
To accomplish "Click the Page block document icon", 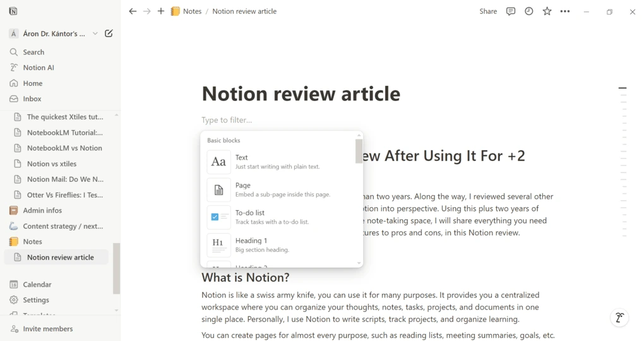I will click(x=218, y=190).
